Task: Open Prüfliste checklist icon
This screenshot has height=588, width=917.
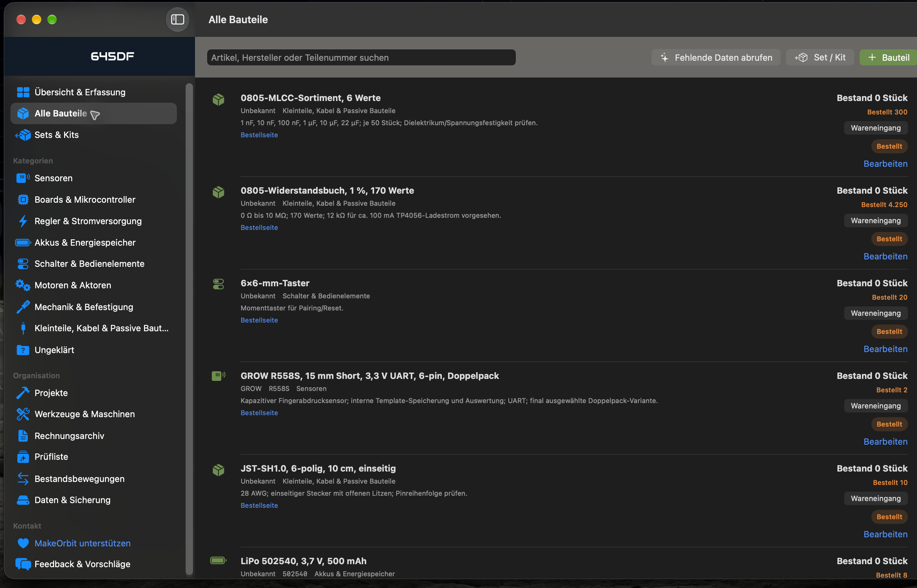Action: 23,457
